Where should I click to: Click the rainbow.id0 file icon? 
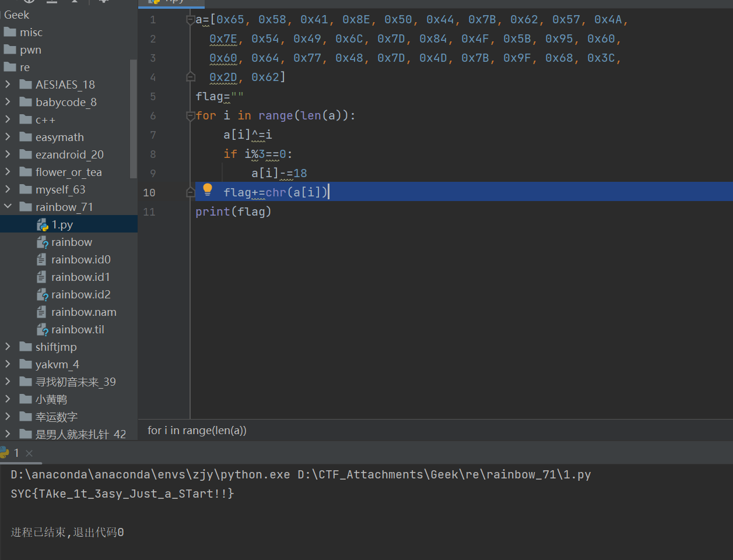click(x=41, y=260)
